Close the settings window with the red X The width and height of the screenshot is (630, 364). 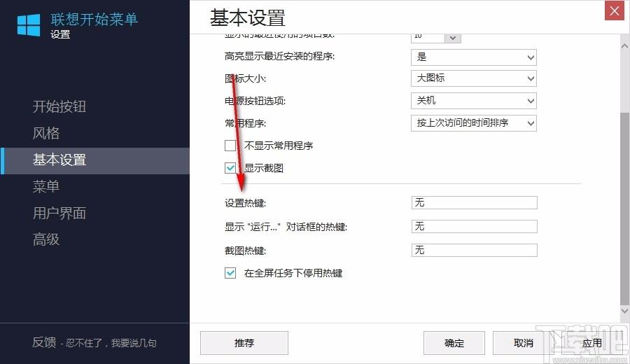click(x=615, y=10)
